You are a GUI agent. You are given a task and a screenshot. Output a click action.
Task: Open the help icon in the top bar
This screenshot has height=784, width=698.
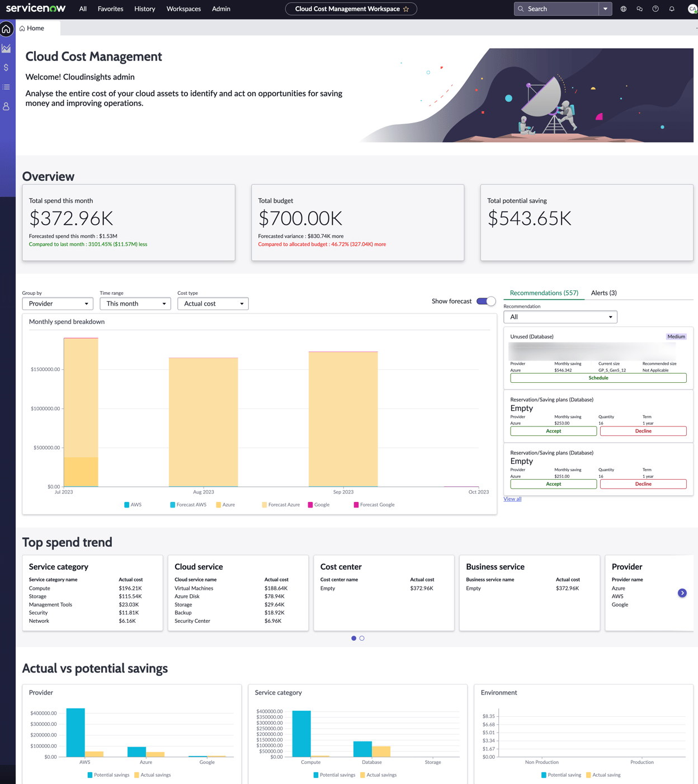655,8
